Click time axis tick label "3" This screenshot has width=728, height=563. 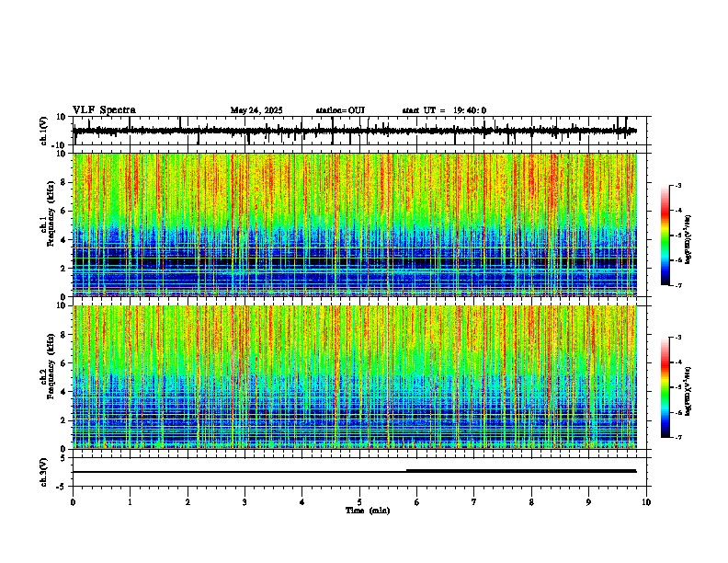pyautogui.click(x=245, y=502)
